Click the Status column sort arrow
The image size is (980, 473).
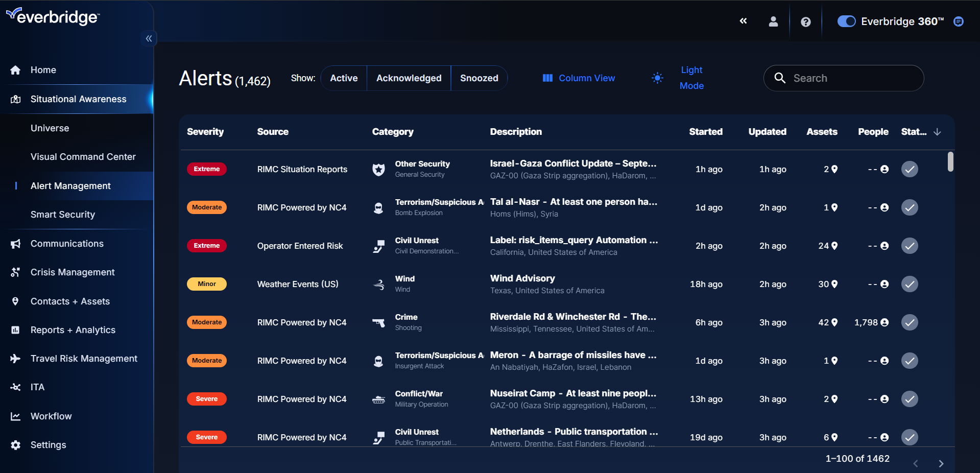(937, 132)
